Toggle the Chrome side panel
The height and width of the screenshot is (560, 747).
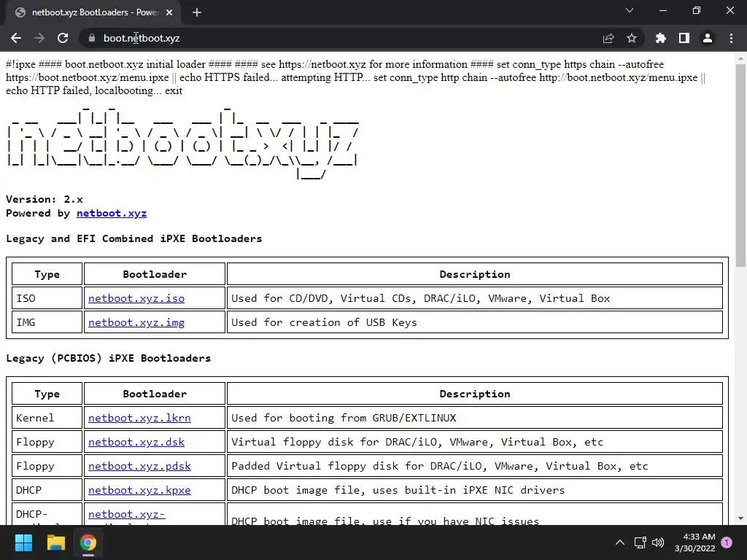tap(684, 38)
